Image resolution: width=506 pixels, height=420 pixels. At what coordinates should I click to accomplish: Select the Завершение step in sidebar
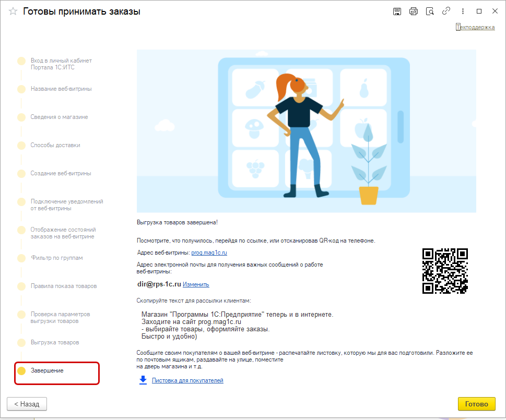tap(47, 370)
